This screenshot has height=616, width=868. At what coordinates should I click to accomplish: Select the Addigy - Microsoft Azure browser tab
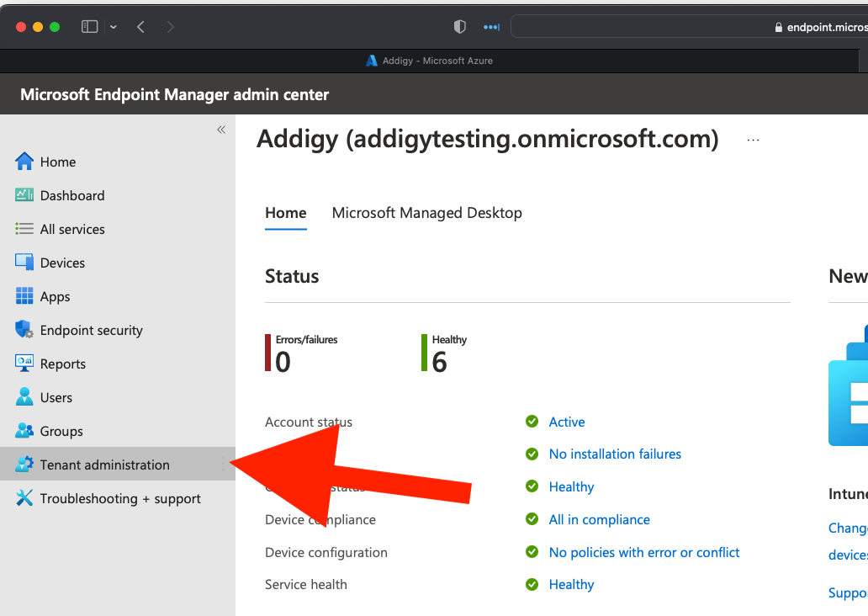click(x=429, y=61)
